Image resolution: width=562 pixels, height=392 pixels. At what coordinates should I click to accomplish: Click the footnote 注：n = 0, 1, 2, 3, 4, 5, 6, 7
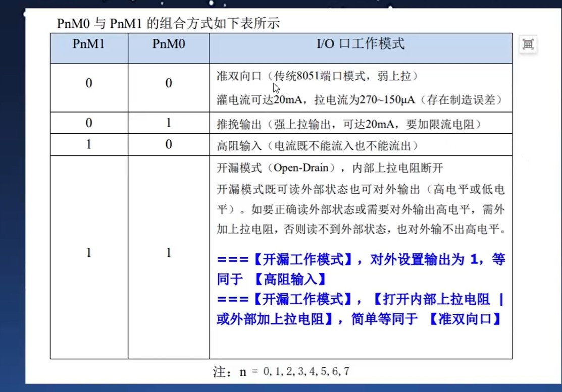(x=281, y=372)
